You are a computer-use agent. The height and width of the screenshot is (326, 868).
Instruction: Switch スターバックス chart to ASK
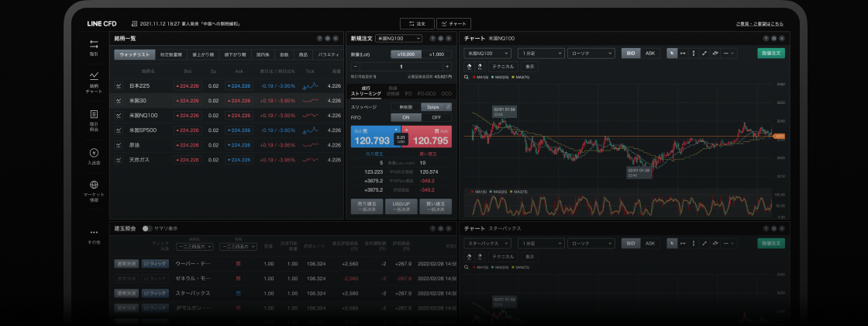pos(650,244)
